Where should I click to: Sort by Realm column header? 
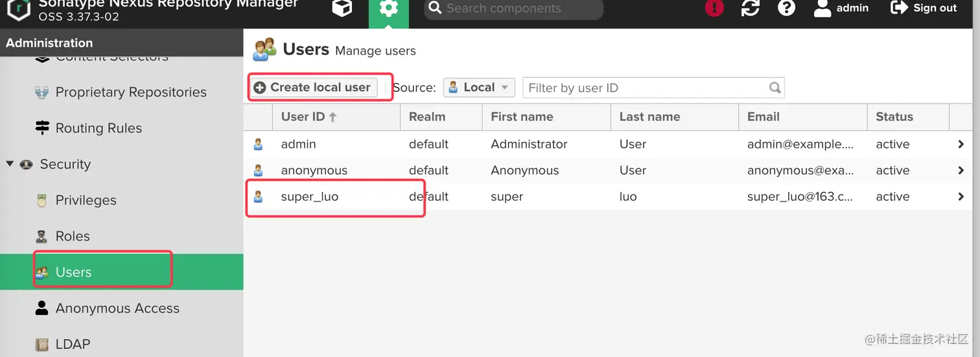(441, 117)
